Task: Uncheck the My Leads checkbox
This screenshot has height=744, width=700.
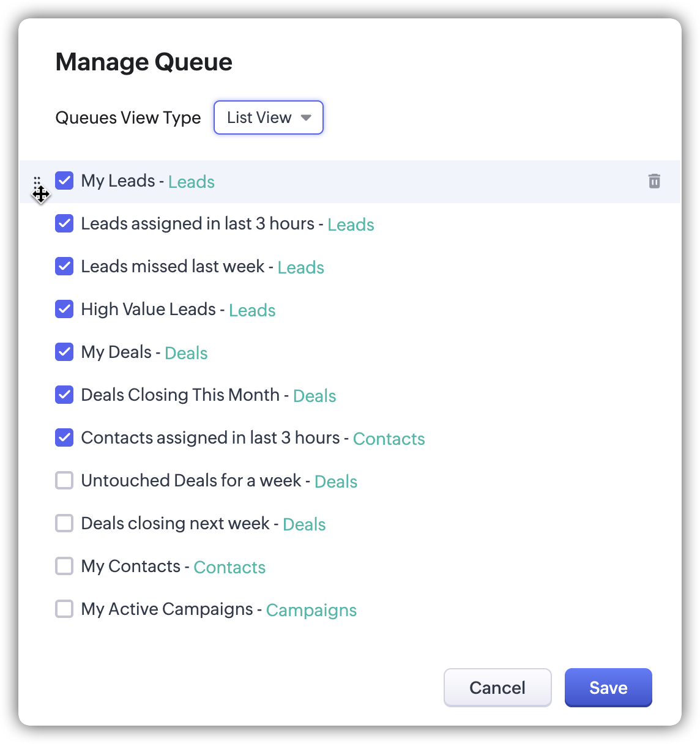Action: (x=64, y=180)
